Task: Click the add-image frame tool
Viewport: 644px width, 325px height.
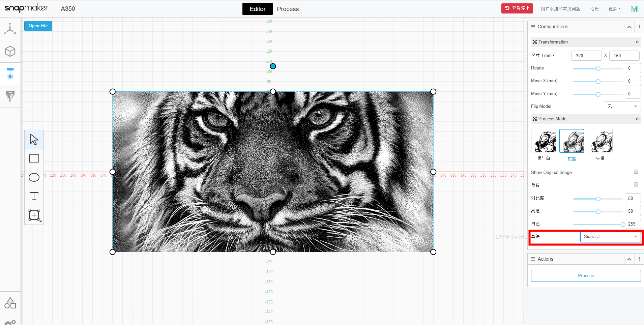Action: [34, 215]
